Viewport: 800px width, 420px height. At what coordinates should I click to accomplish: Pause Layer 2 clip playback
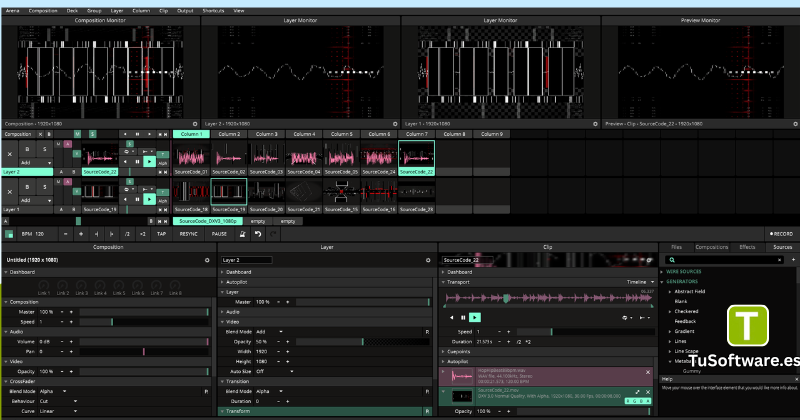click(x=137, y=162)
